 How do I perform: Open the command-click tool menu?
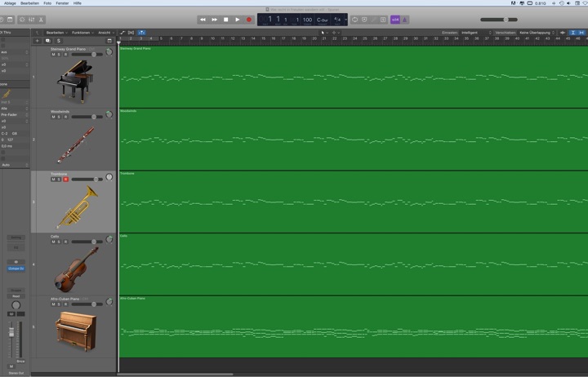click(x=336, y=33)
